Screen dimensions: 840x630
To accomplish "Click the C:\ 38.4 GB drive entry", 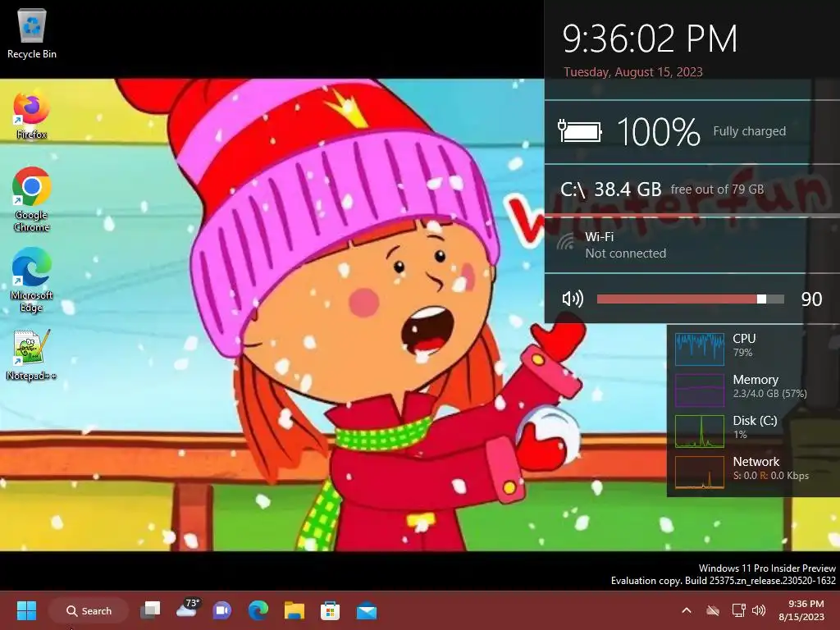I will click(x=662, y=189).
